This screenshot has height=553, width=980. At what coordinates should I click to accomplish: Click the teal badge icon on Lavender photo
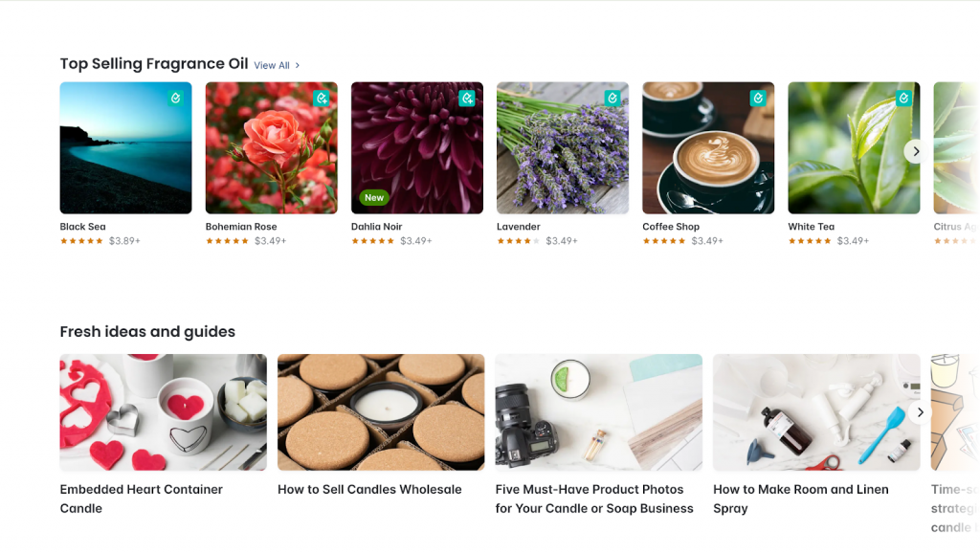click(x=612, y=98)
